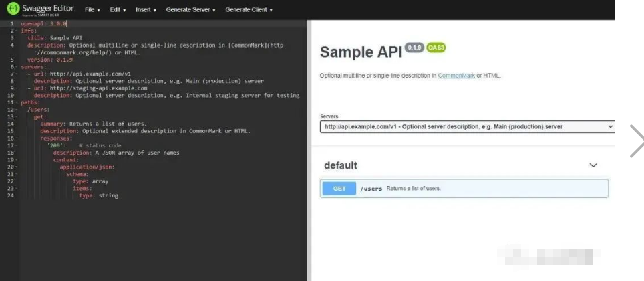Screen dimensions: 644x281
Task: Click the 'title: Sample API' line
Action: (x=55, y=38)
